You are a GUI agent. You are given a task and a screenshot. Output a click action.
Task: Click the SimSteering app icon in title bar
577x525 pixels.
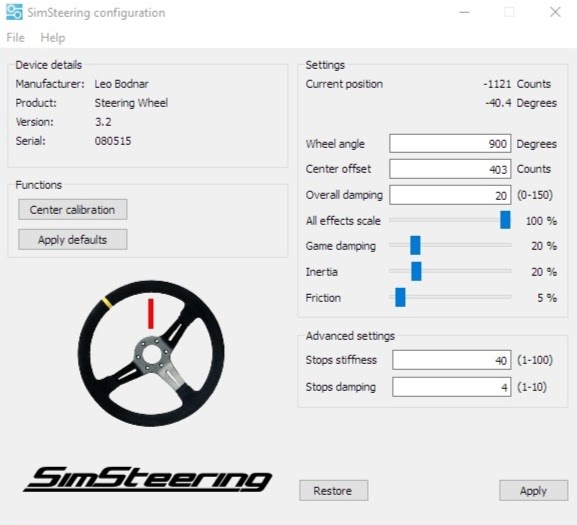point(14,12)
